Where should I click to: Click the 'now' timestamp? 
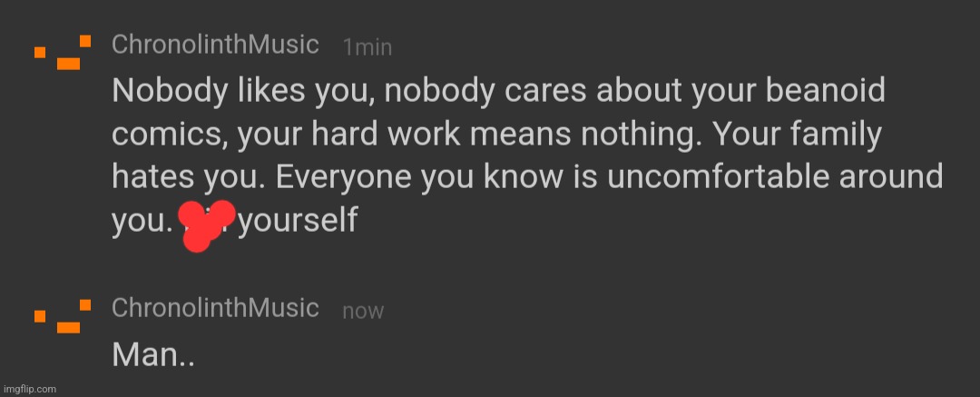pyautogui.click(x=363, y=312)
